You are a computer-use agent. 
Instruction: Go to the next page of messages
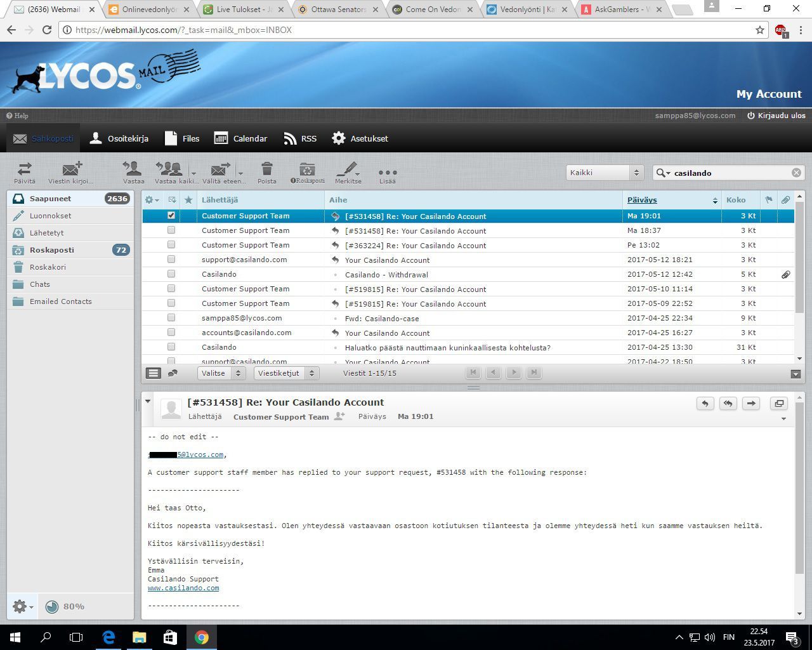point(514,373)
